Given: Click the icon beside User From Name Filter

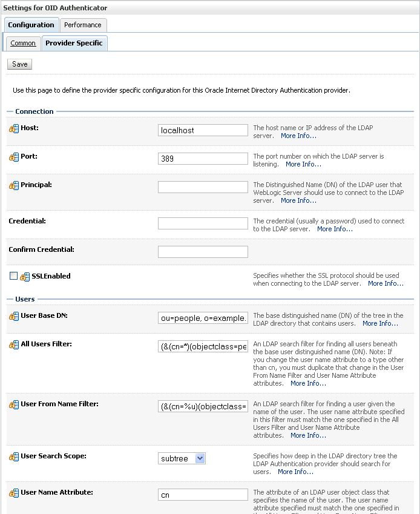Looking at the screenshot, I should pyautogui.click(x=14, y=404).
